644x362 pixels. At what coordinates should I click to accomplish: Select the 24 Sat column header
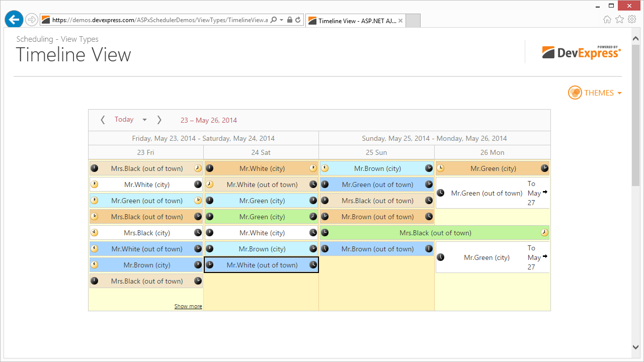[x=261, y=152]
